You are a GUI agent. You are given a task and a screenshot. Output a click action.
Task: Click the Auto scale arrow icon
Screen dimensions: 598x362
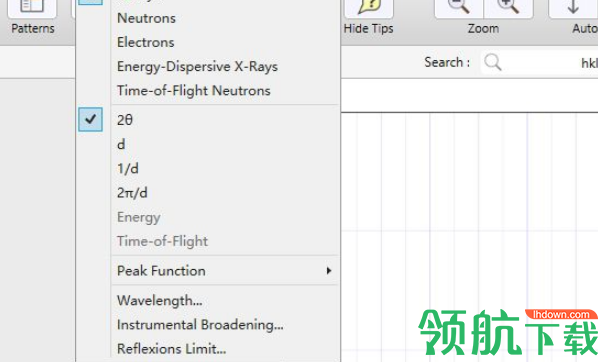coord(573,8)
